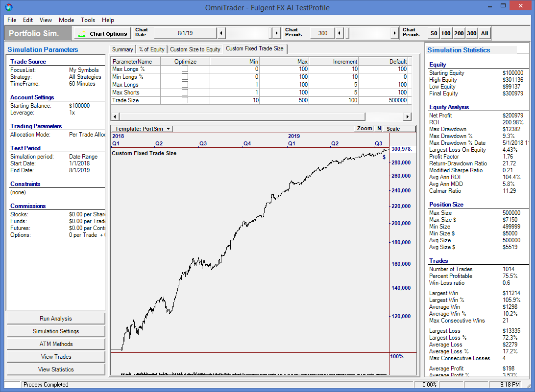Increase Chart Periods with right arrow

pyautogui.click(x=395, y=33)
